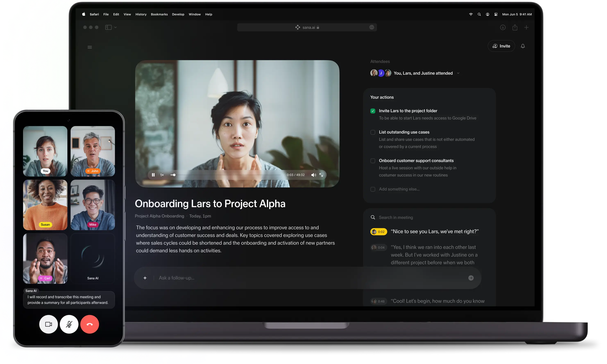Check Onboard customer support consultants
This screenshot has height=364, width=607.
[373, 161]
